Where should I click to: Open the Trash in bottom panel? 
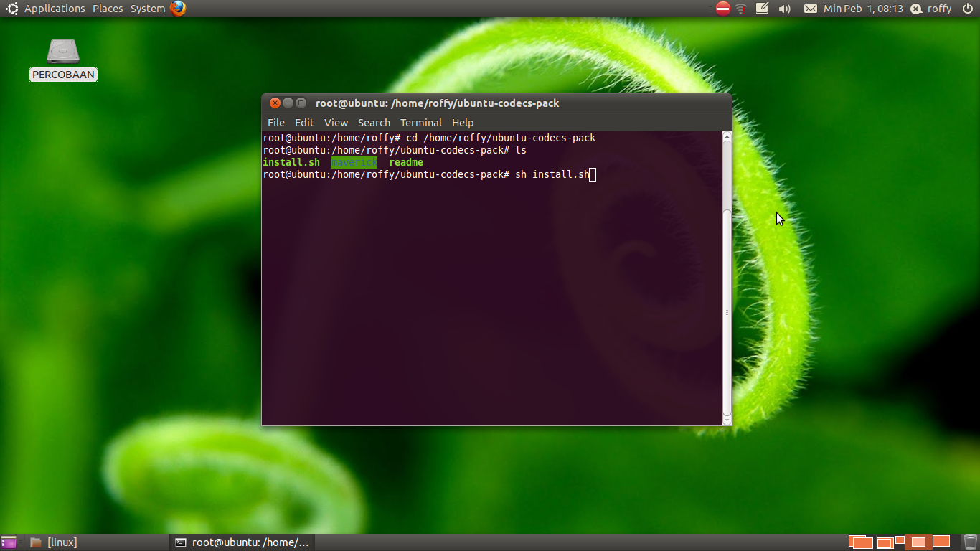tap(970, 542)
